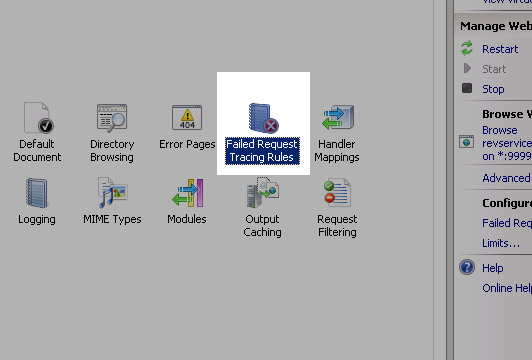Click the blue Help question mark icon
532x360 pixels.
pos(467,267)
